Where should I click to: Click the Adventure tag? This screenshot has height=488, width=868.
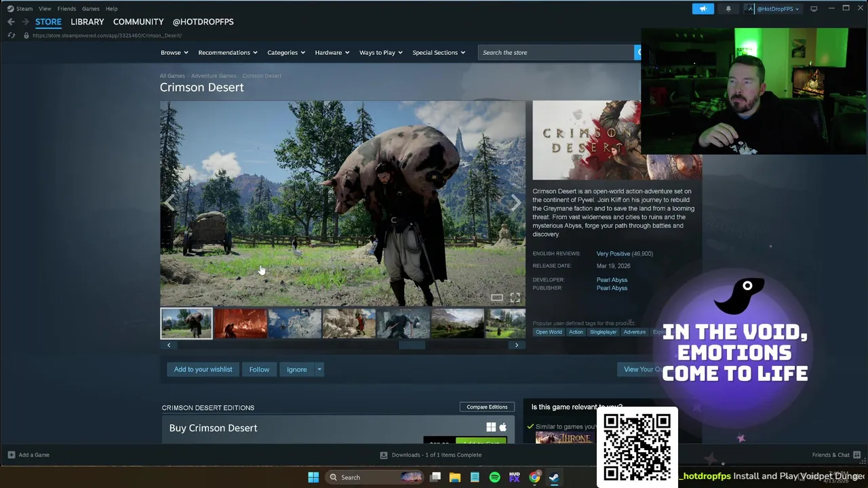click(635, 332)
